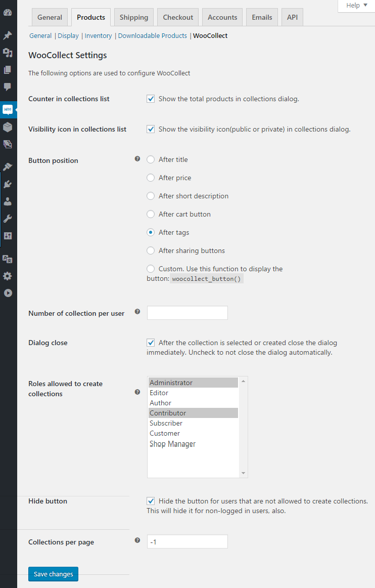Select Shop Manager in the roles list
375x588 pixels.
point(193,444)
